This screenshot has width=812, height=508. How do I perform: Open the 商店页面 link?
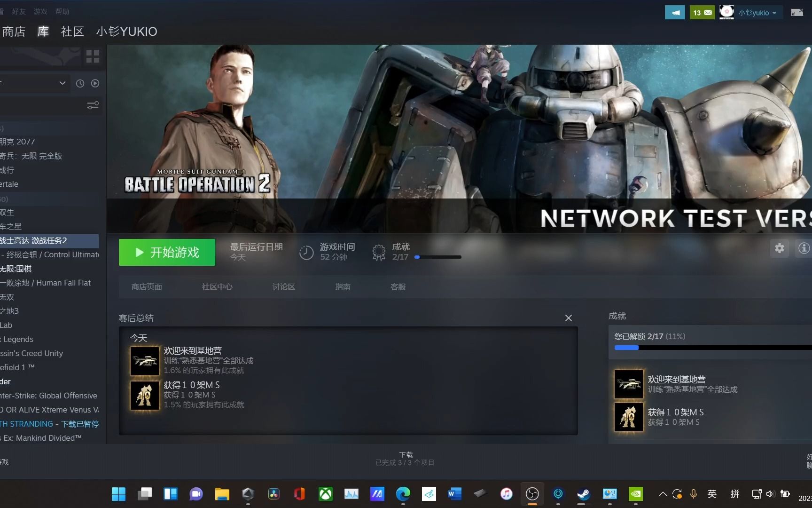(147, 287)
